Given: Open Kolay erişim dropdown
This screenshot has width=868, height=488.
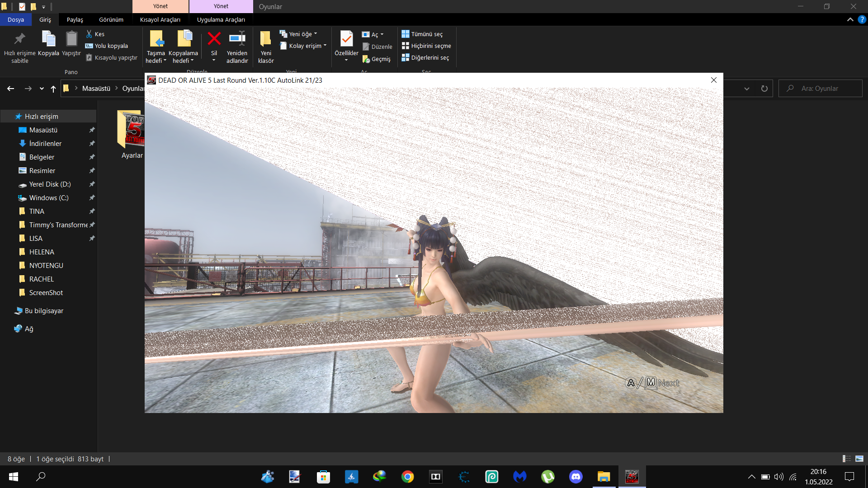Looking at the screenshot, I should (x=303, y=46).
